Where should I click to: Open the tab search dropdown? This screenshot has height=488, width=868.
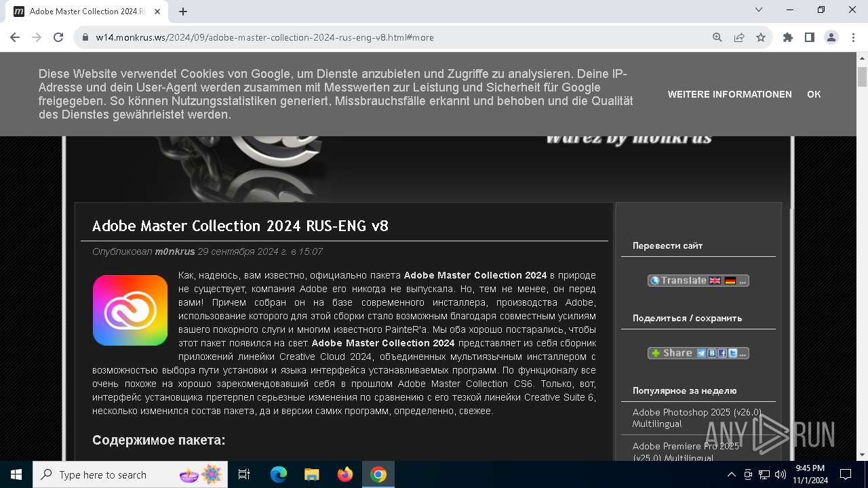pyautogui.click(x=759, y=10)
